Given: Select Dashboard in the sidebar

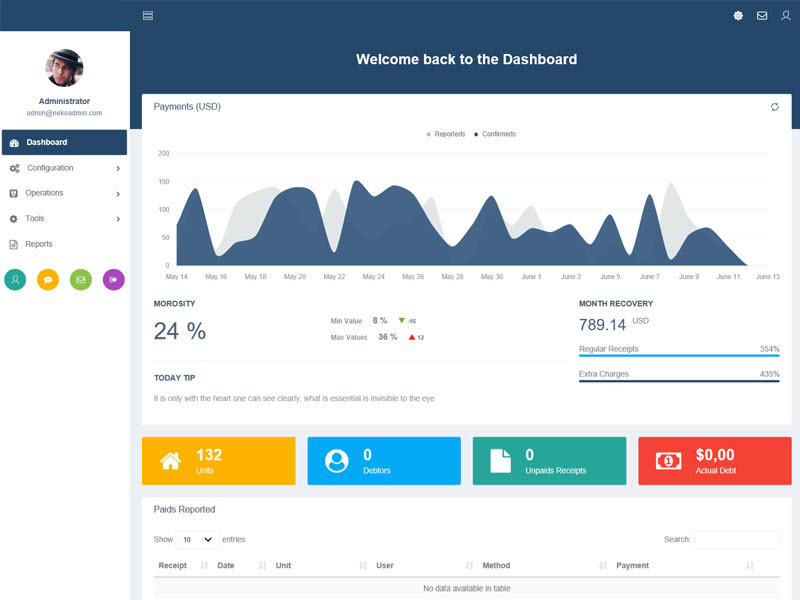Looking at the screenshot, I should [64, 143].
